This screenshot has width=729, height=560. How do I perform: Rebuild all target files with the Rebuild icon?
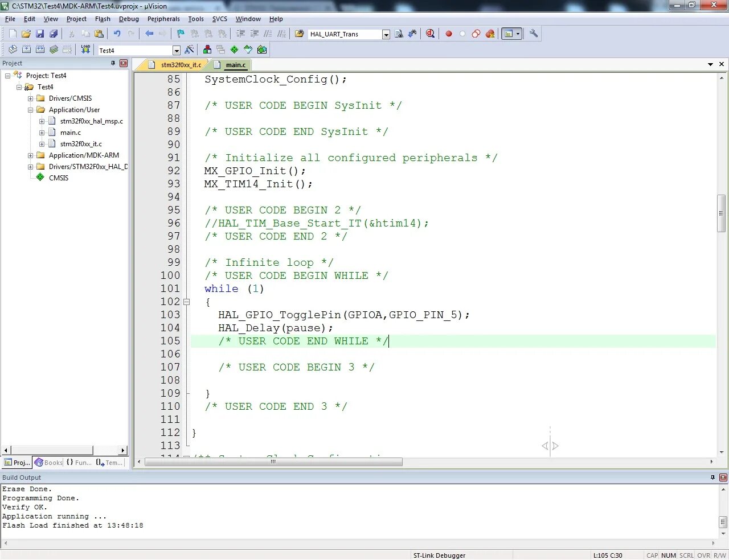[x=40, y=50]
